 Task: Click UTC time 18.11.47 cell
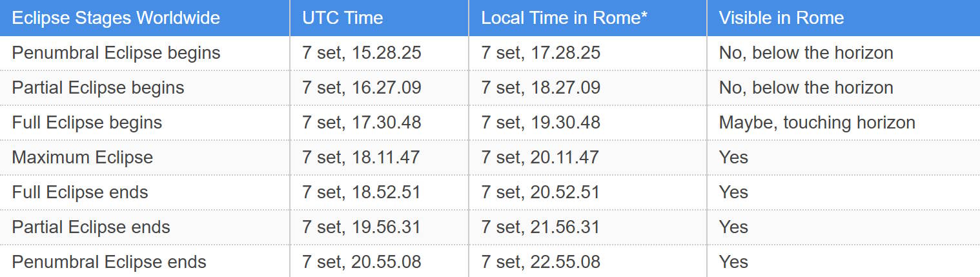361,158
